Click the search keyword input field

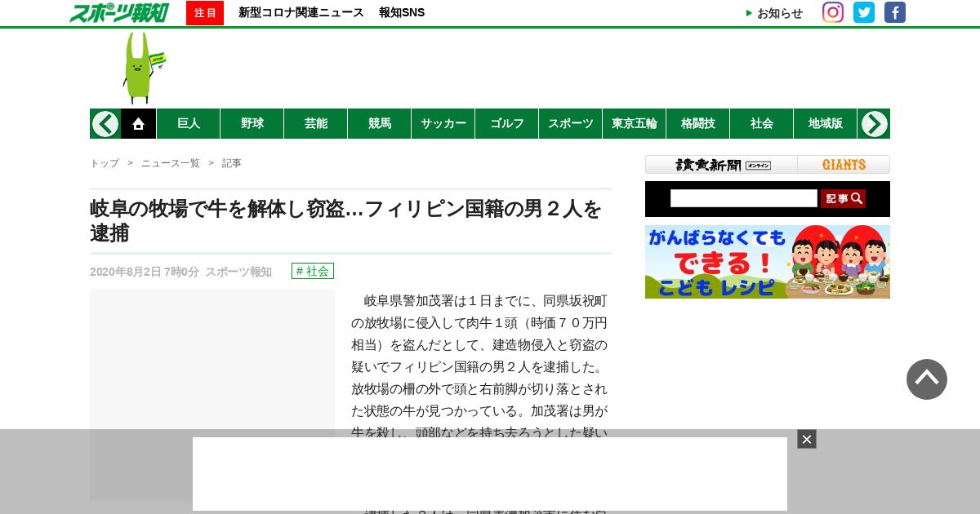744,198
